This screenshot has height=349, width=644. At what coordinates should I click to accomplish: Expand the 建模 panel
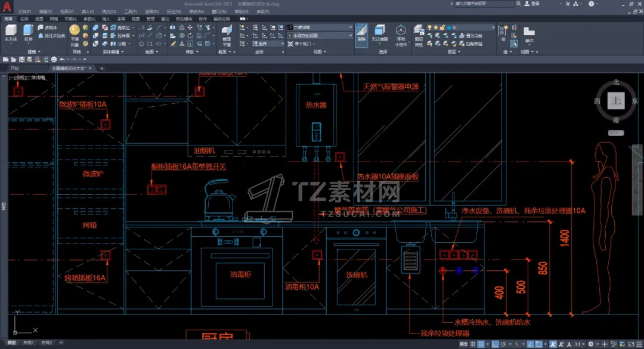[x=34, y=52]
